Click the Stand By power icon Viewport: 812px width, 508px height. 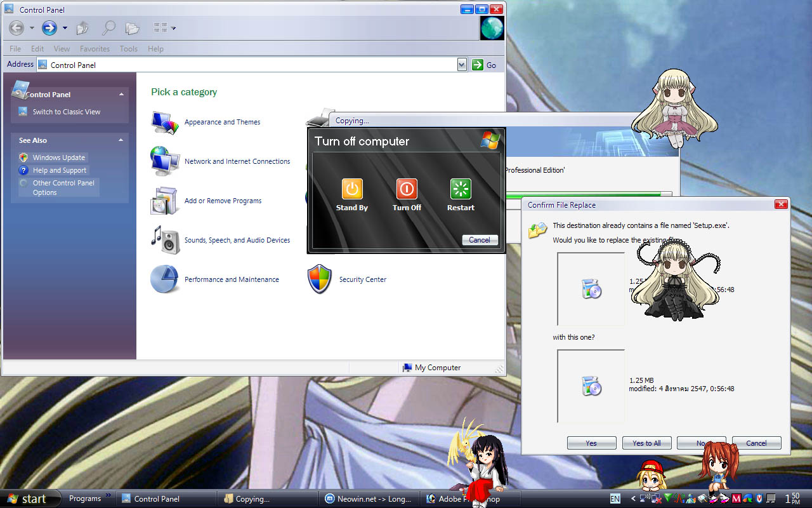352,189
